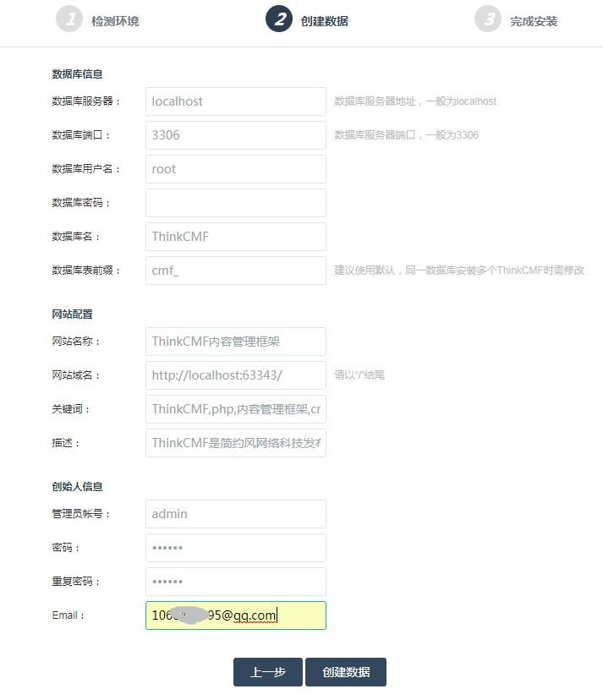
Task: Focus the 关键词 input field
Action: [236, 409]
